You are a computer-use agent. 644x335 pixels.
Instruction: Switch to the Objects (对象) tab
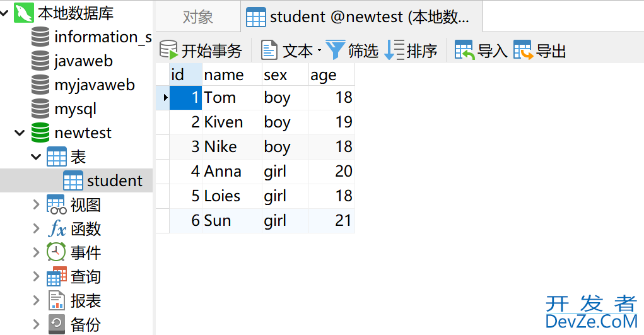tap(197, 17)
